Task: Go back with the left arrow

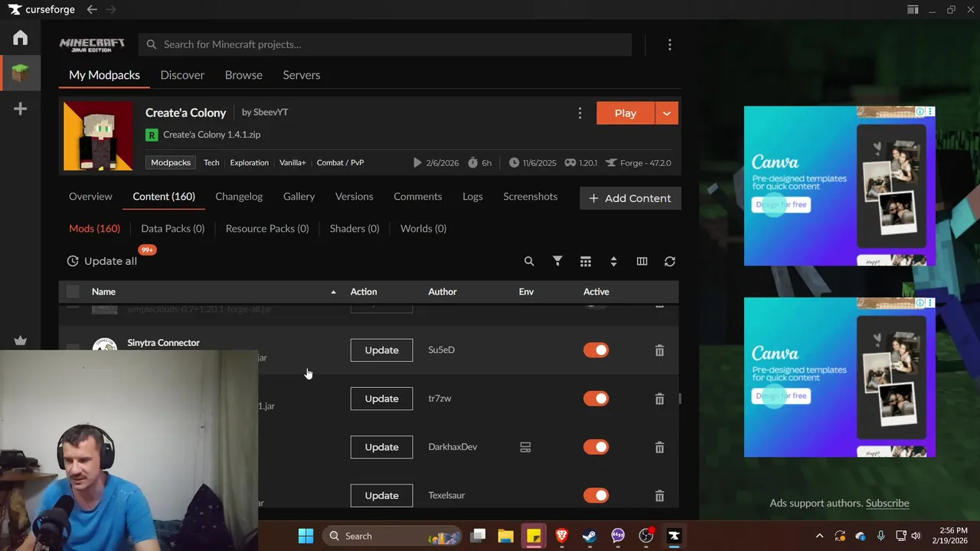Action: (x=92, y=9)
